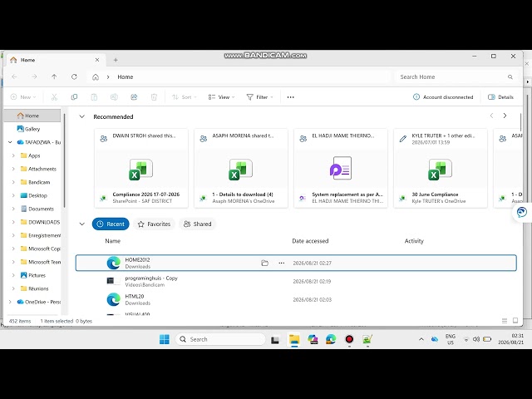The image size is (532, 399).
Task: Sort by Name column header
Action: 113,241
